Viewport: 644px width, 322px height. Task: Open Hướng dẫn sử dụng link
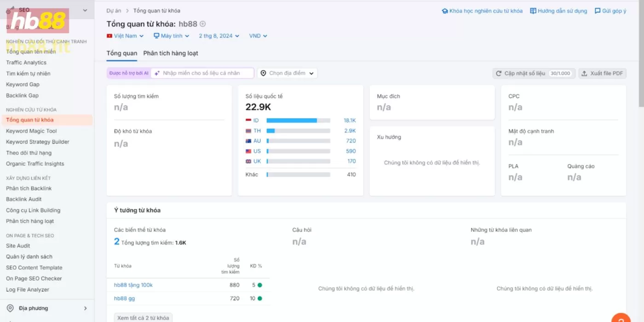coord(558,11)
